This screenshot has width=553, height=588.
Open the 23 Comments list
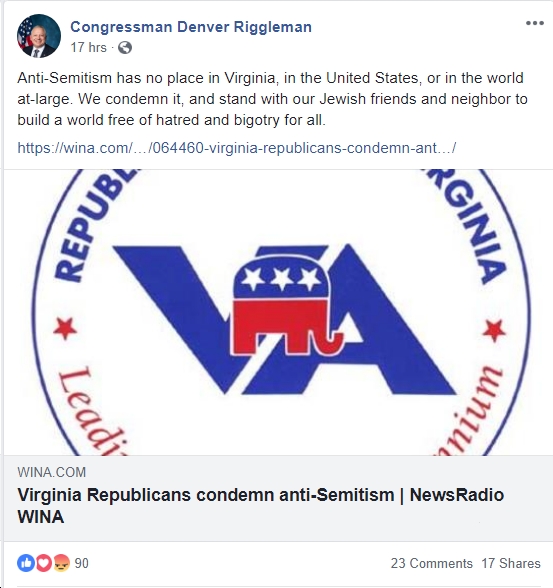(x=432, y=563)
